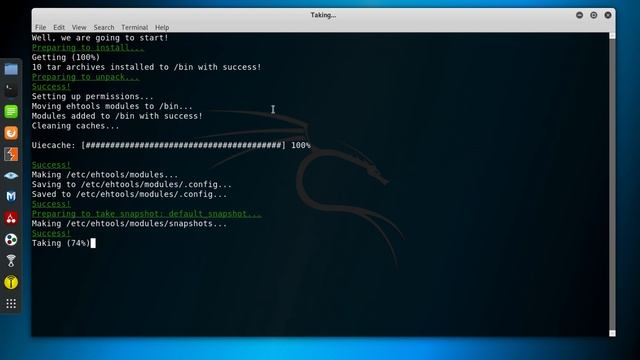The height and width of the screenshot is (360, 640).
Task: Open the orange Firefox browser dock icon
Action: [11, 133]
